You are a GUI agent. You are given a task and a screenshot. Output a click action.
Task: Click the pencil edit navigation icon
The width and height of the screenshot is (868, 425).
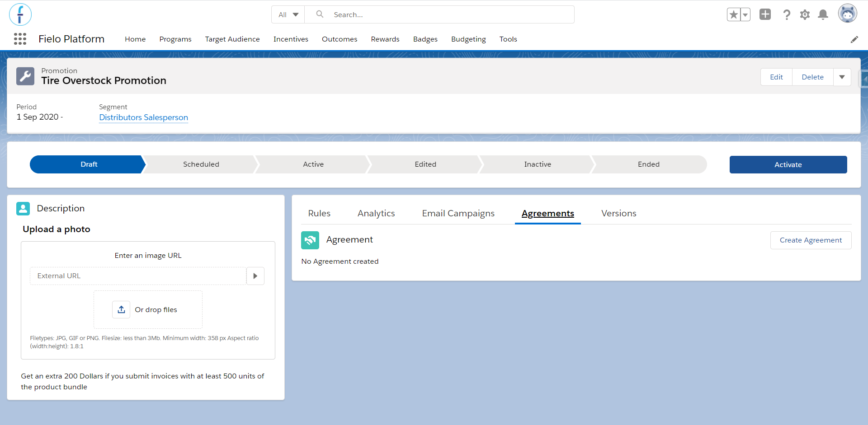[x=854, y=39]
